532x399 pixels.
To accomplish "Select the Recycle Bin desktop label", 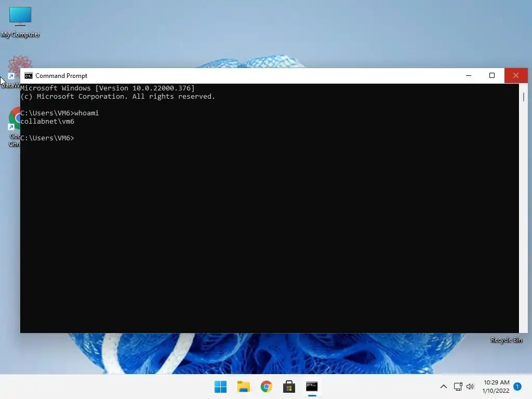I will pos(506,340).
